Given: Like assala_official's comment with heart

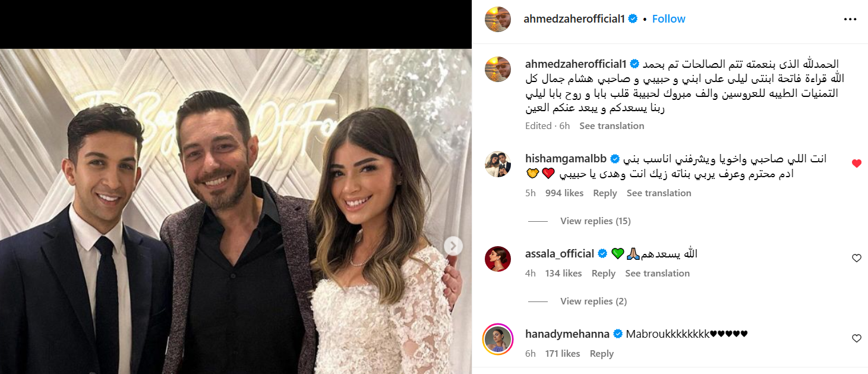Looking at the screenshot, I should click(856, 258).
